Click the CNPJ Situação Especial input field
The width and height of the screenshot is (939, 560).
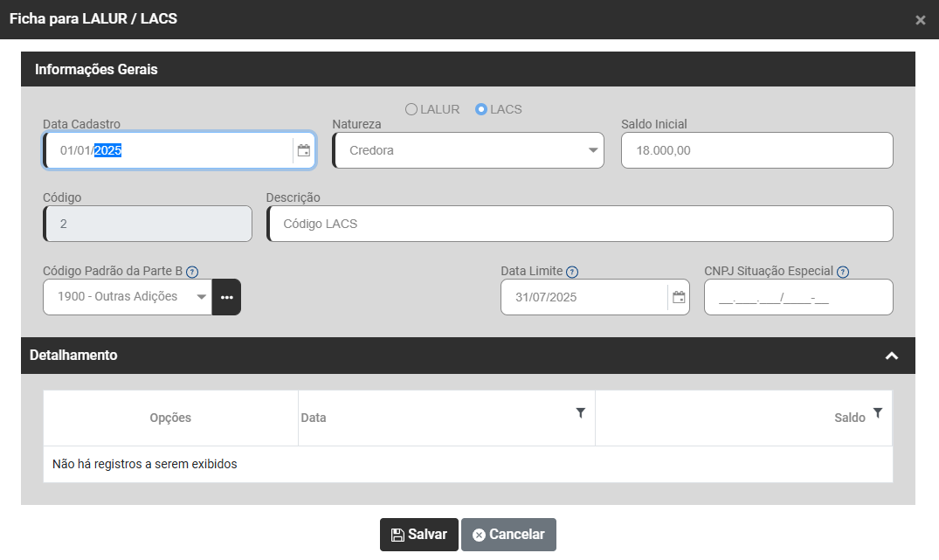tap(798, 297)
